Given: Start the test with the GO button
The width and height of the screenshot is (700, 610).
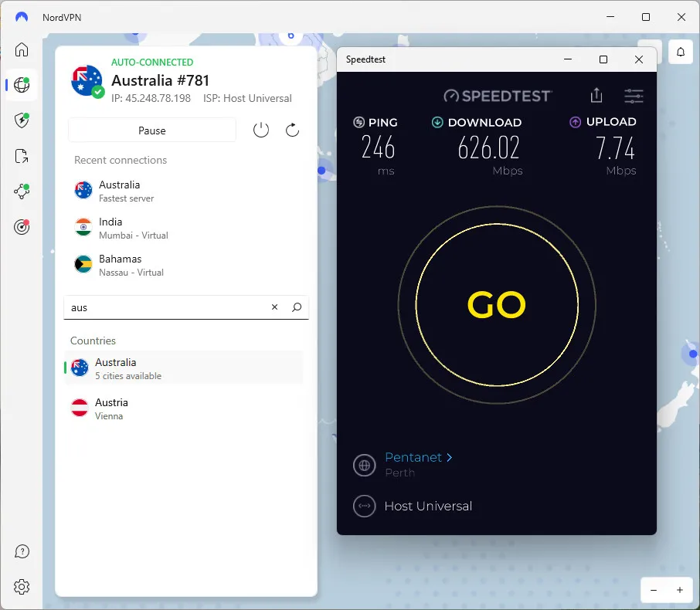Looking at the screenshot, I should (497, 304).
